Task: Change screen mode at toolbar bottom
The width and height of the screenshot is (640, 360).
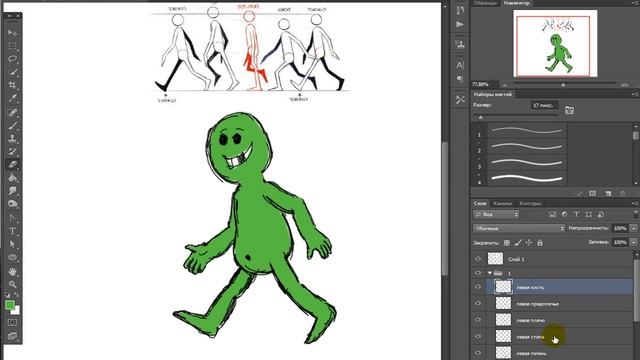Action: pyautogui.click(x=12, y=336)
